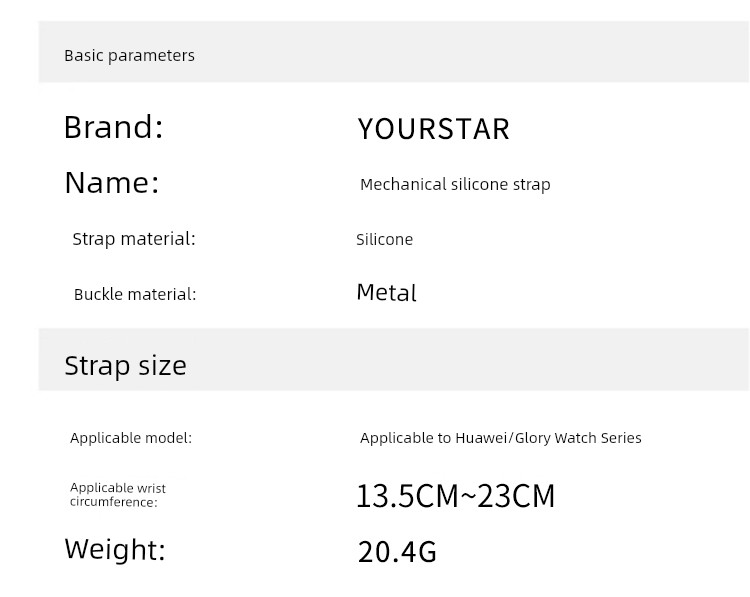Select the Applicable model label
Image resolution: width=750 pixels, height=597 pixels.
[x=131, y=438]
